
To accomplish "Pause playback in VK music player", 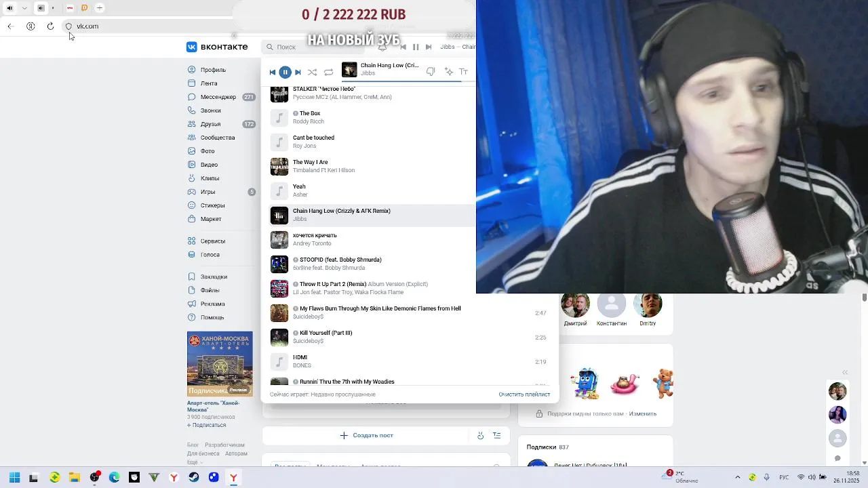I will pos(285,72).
